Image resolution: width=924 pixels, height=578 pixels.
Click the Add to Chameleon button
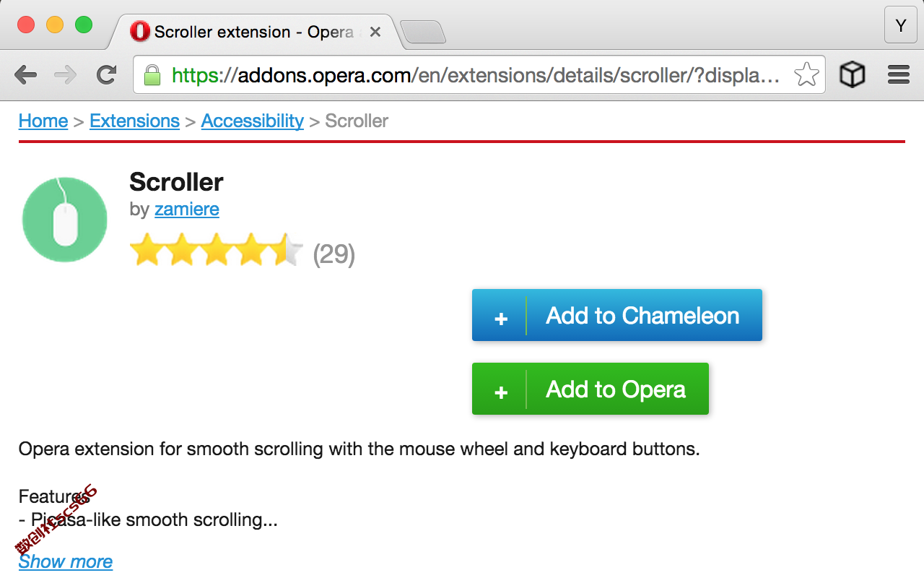pos(617,315)
